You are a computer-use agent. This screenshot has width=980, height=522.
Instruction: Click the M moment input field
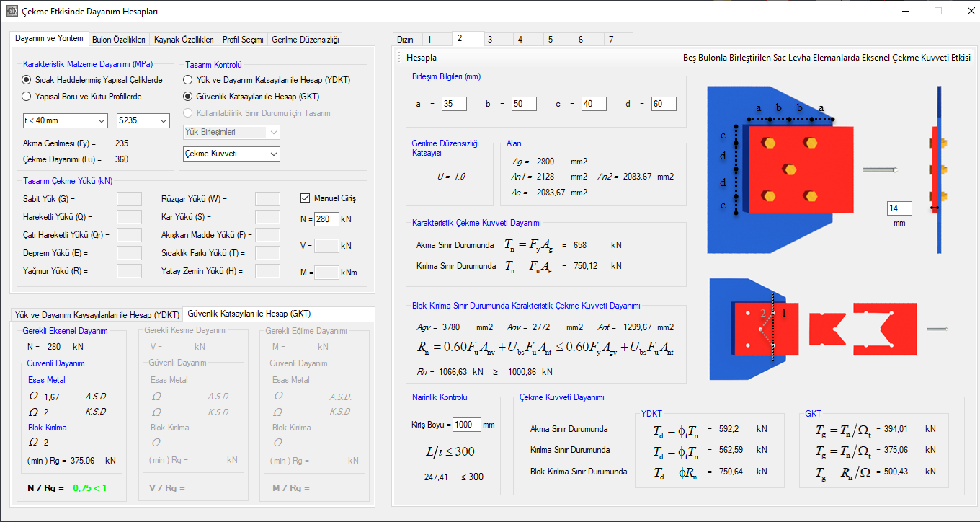point(326,273)
